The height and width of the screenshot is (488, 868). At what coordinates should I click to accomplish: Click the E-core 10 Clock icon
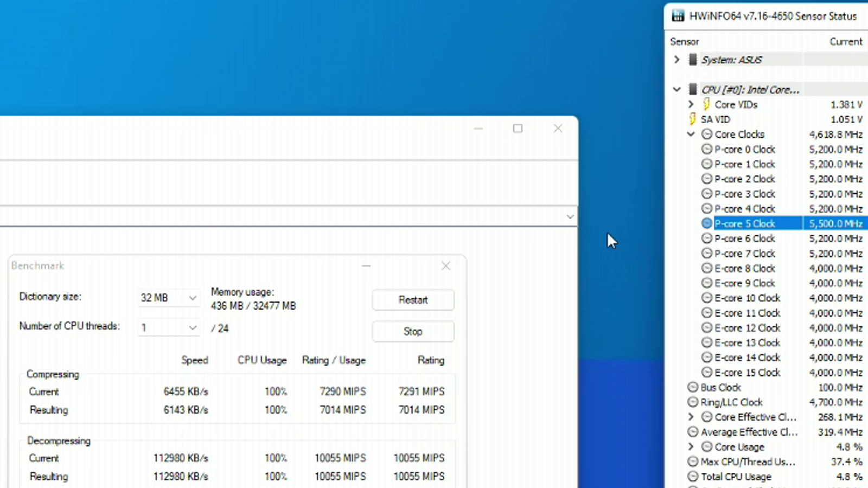click(x=706, y=298)
